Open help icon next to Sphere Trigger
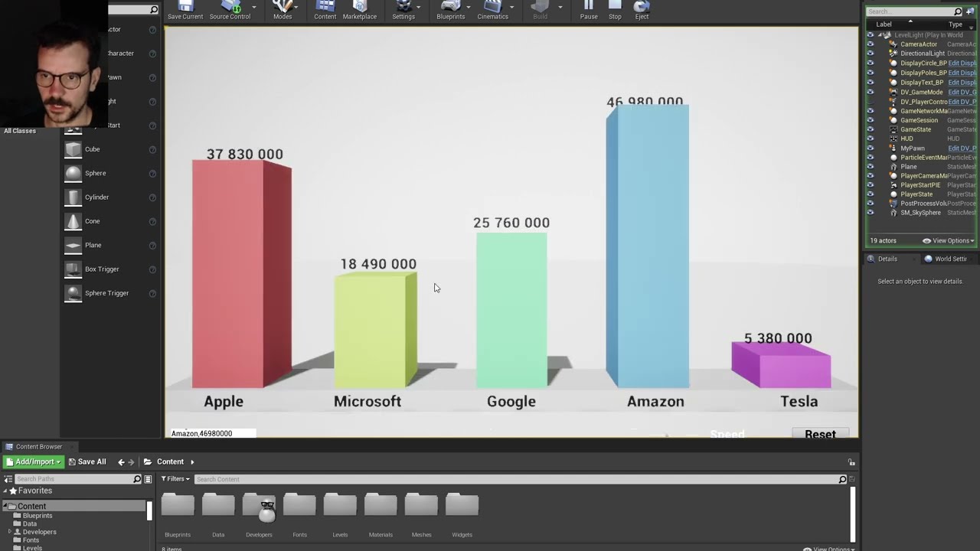Viewport: 980px width, 551px height. pyautogui.click(x=152, y=293)
